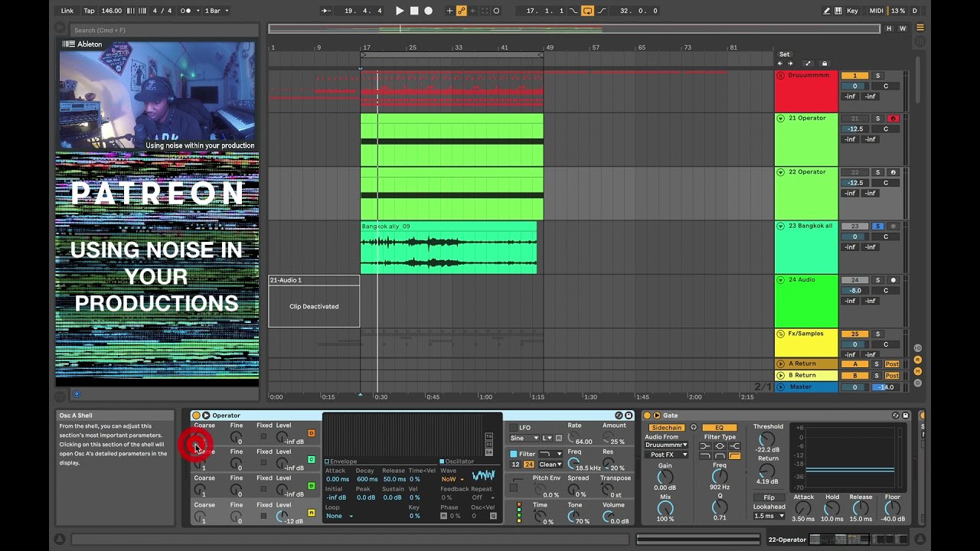Click the Stop transport button
Viewport: 980px width, 551px height.
[x=414, y=11]
